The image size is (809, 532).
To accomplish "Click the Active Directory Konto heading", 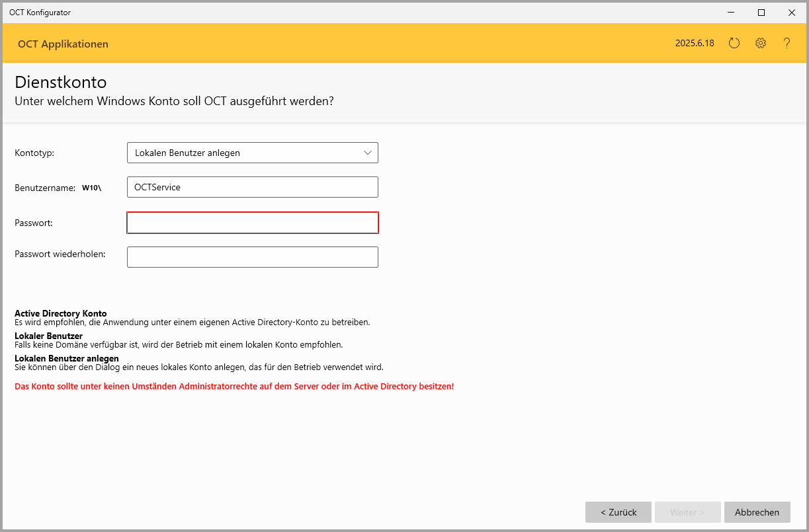I will coord(61,313).
